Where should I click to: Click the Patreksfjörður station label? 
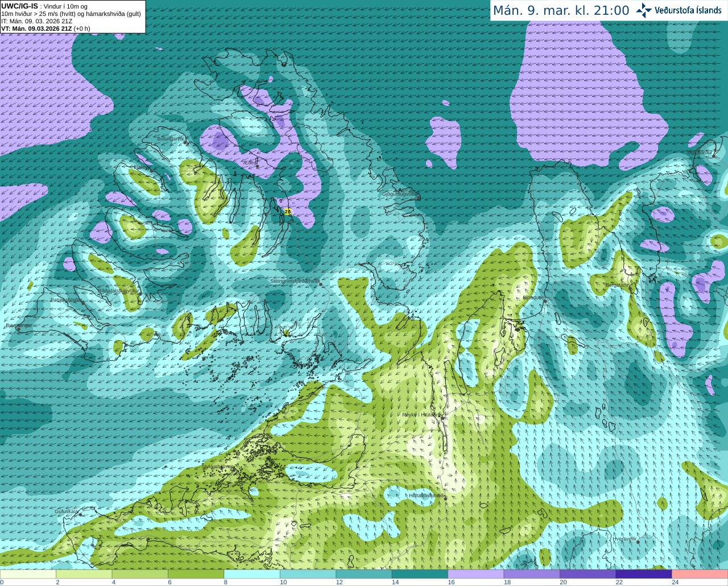click(x=67, y=299)
